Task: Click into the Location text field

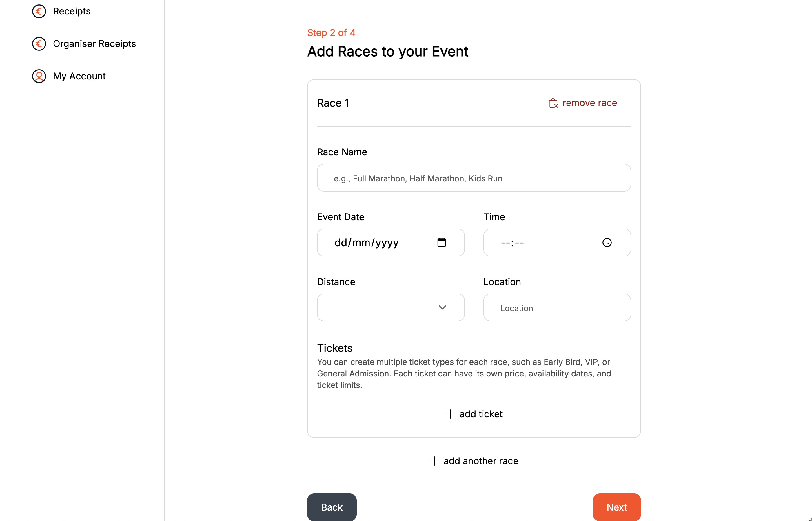Action: 557,308
